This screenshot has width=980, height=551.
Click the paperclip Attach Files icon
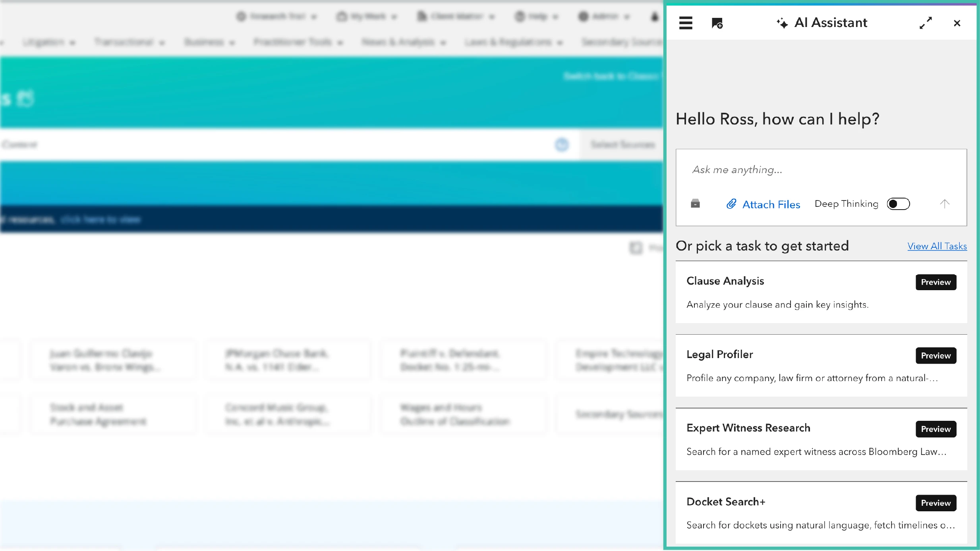[x=731, y=204]
